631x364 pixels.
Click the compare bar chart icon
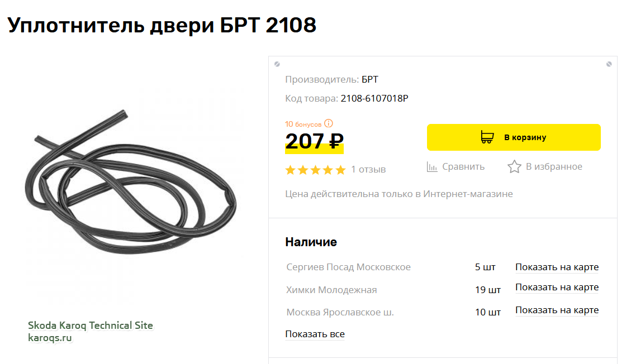[x=432, y=167]
